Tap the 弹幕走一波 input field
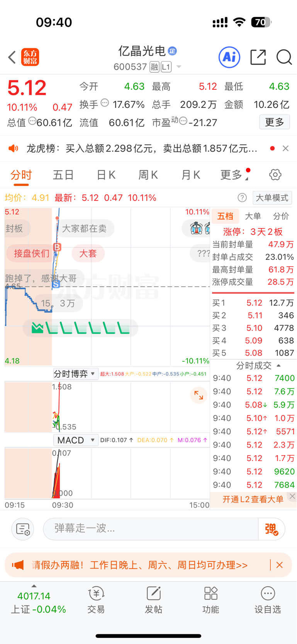Viewport: 297px width, 644px height. (x=151, y=529)
